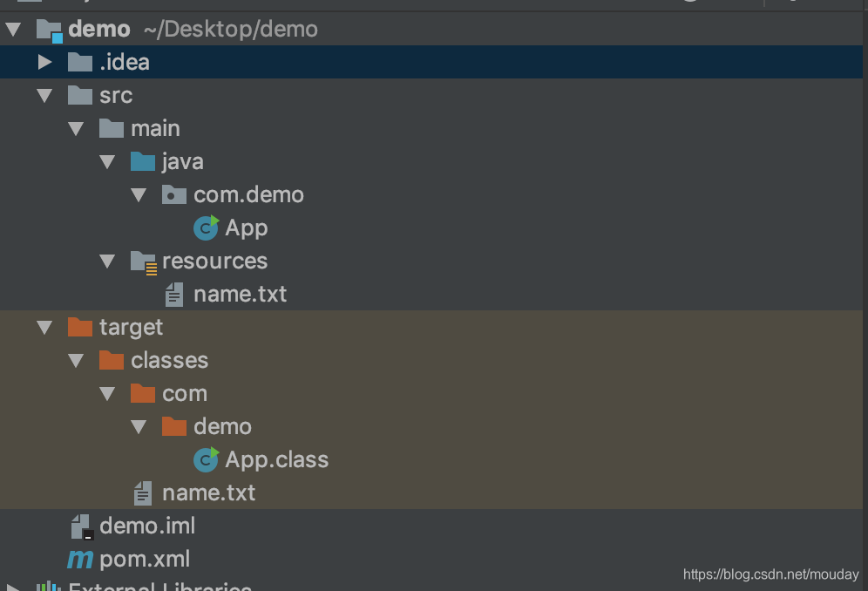Click the demo project module icon
The width and height of the screenshot is (868, 591).
pos(50,31)
